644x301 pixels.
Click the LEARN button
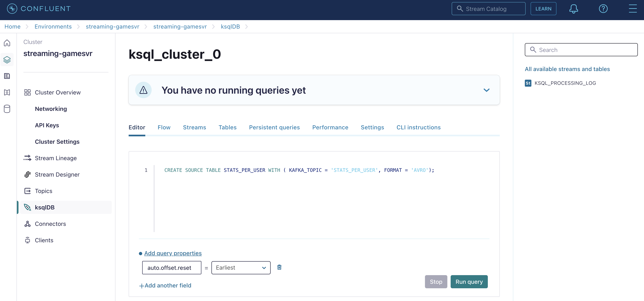coord(543,9)
